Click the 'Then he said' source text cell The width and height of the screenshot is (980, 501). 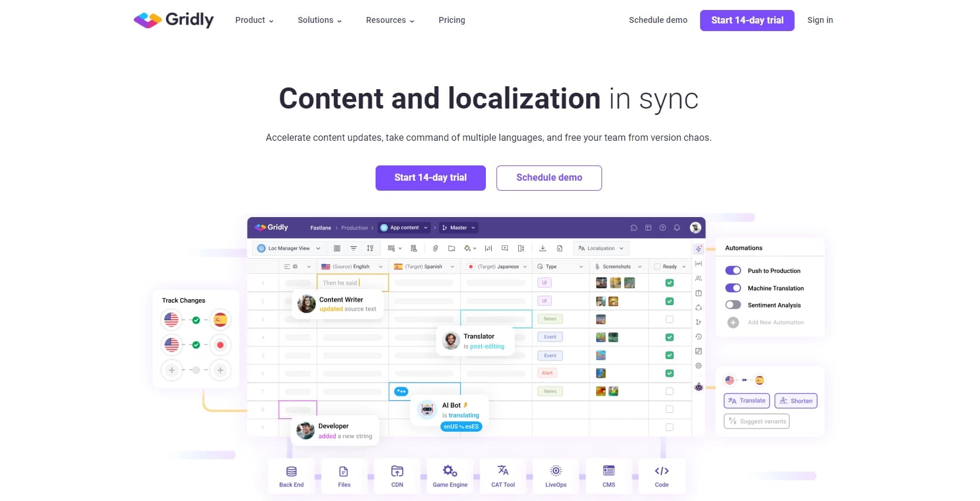click(353, 283)
